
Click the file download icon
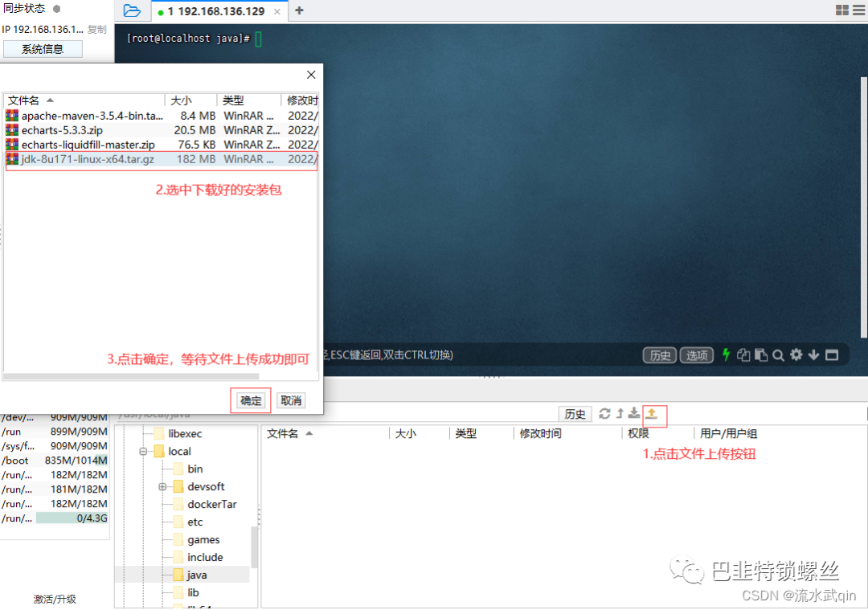tap(634, 413)
